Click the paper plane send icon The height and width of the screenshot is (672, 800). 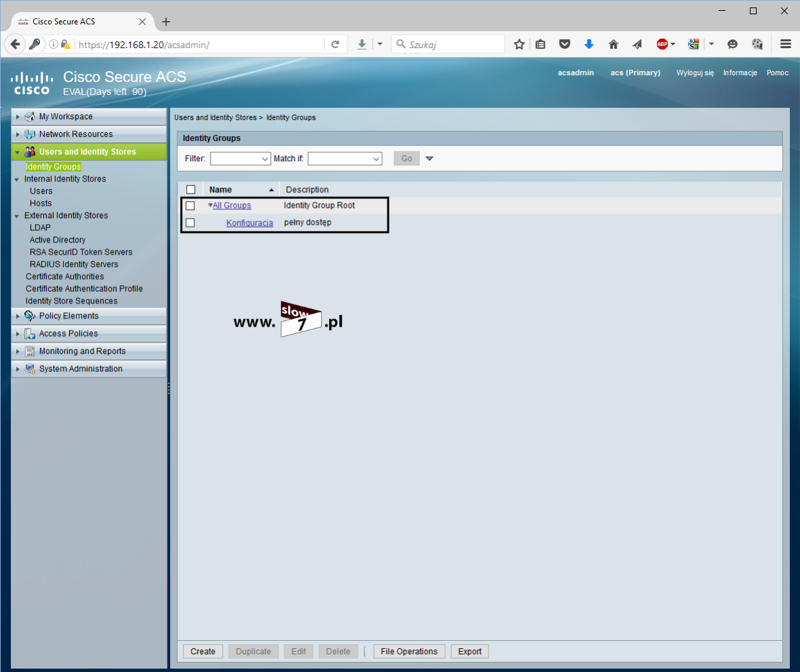pyautogui.click(x=637, y=45)
